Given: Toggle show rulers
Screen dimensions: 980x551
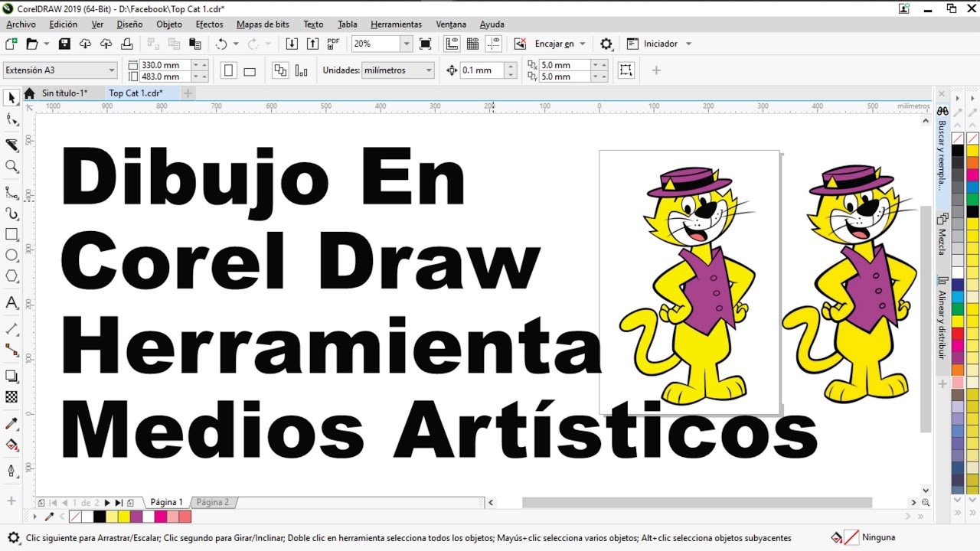Looking at the screenshot, I should click(x=452, y=44).
